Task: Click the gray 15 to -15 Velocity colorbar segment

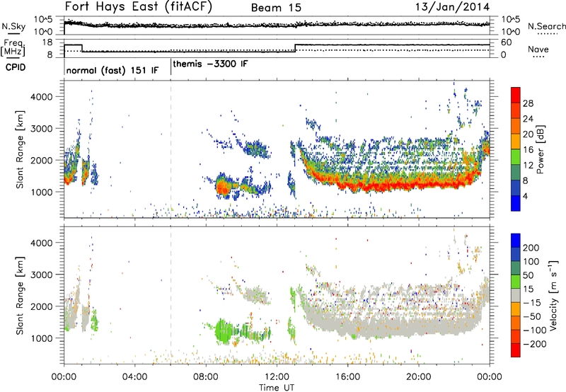Action: [516, 295]
